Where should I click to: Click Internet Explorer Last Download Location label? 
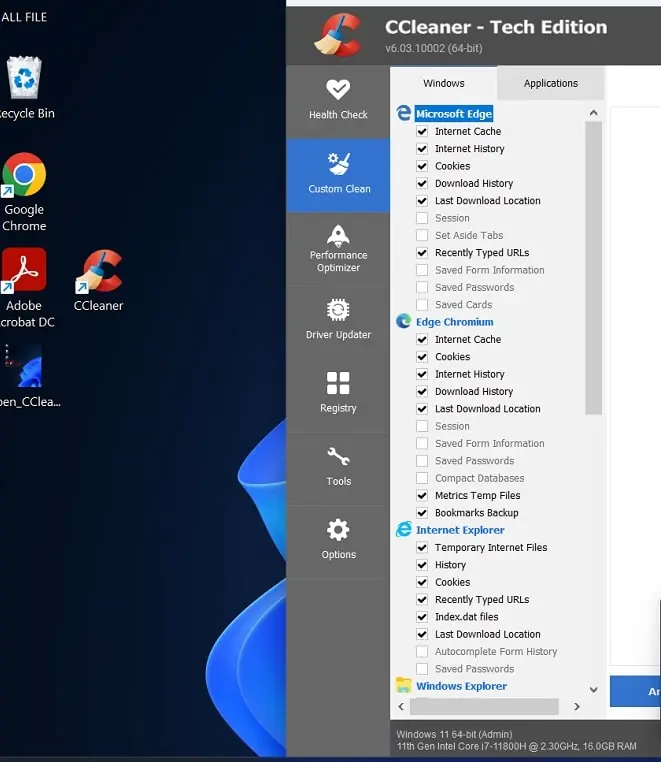click(x=487, y=634)
